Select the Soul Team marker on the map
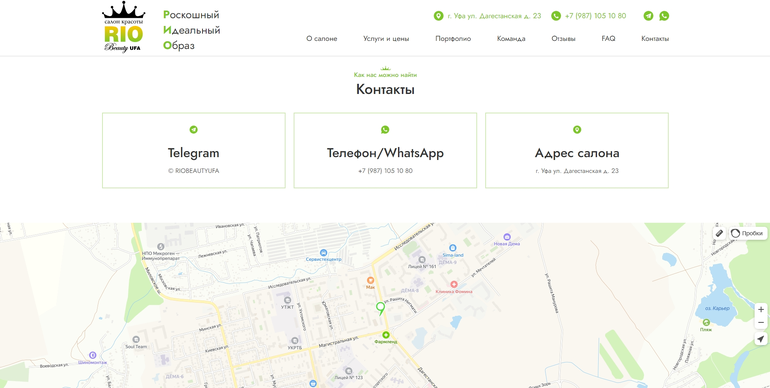The image size is (770, 388). coord(136,339)
